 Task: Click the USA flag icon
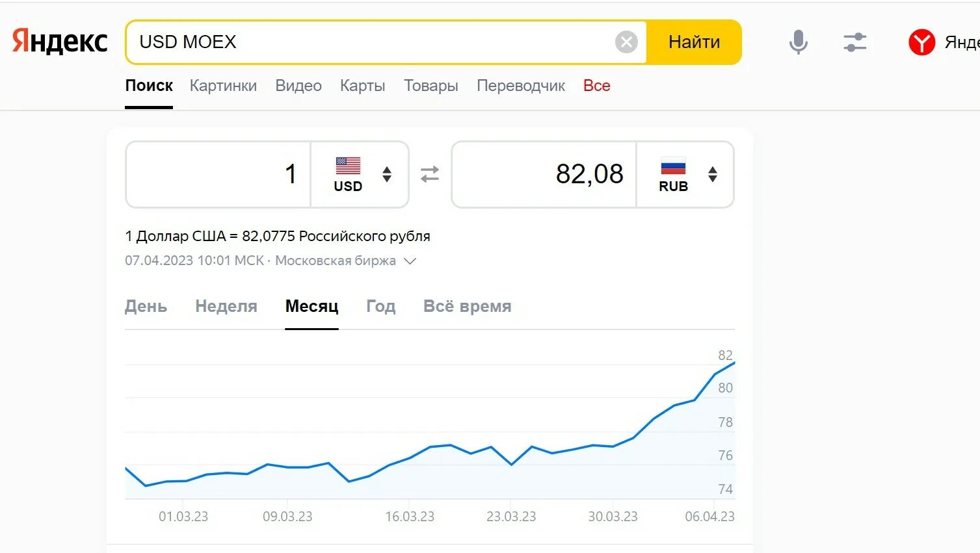point(348,166)
